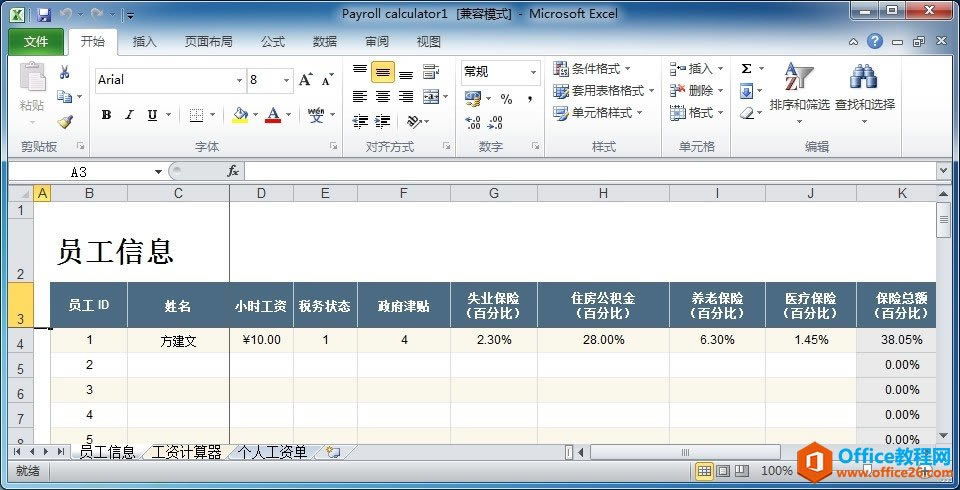This screenshot has width=960, height=490.
Task: Click the fx Insert Function button
Action: (x=233, y=172)
